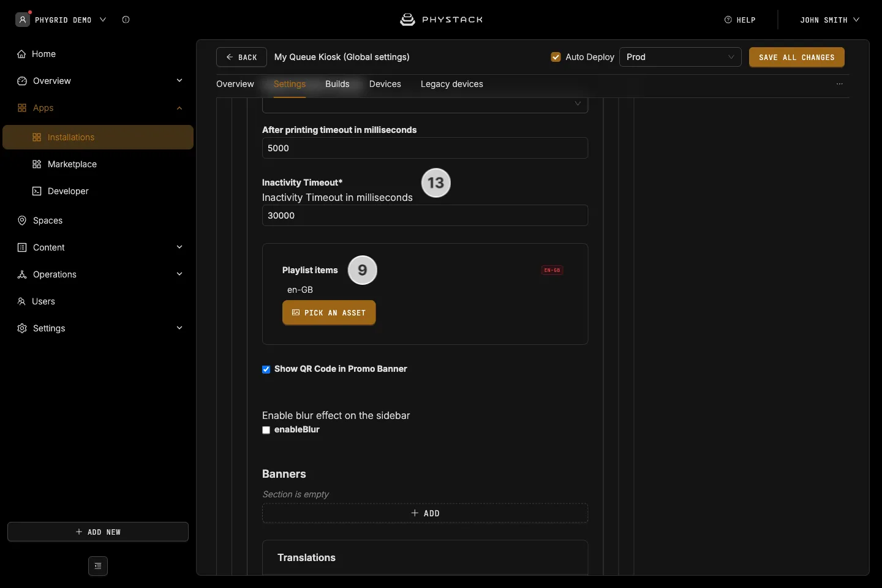
Task: Expand the Content sidebar section
Action: [x=179, y=247]
